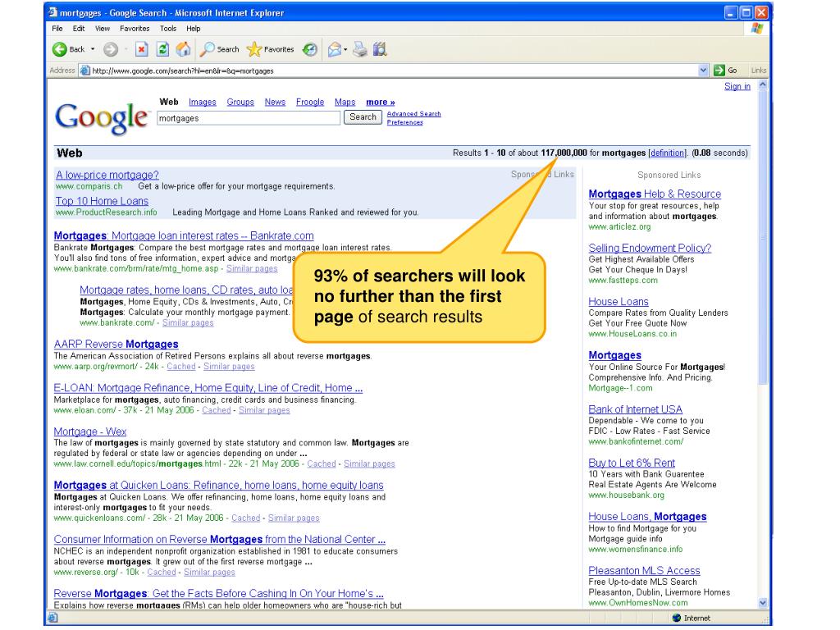The height and width of the screenshot is (630, 840).
Task: Click the vertical scrollbar down arrow
Action: coord(763,603)
